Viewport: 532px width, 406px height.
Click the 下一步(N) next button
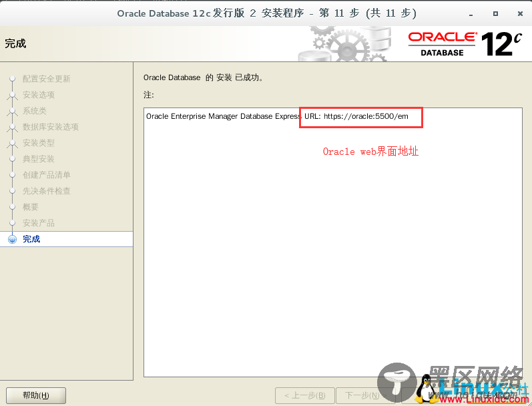click(364, 395)
